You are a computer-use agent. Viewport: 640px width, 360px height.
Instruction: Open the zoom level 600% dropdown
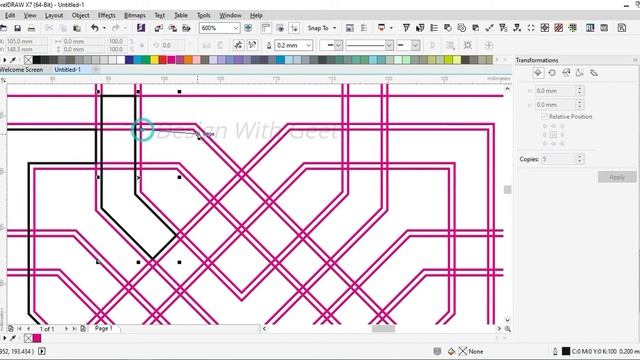pyautogui.click(x=236, y=28)
